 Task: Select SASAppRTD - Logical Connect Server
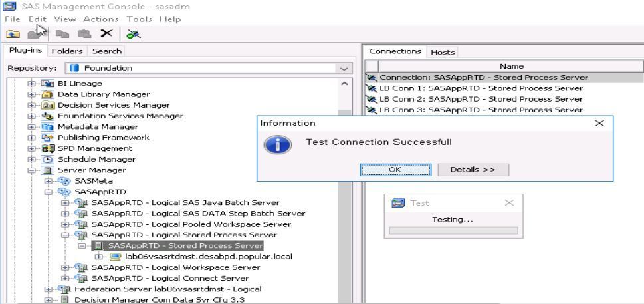(x=170, y=278)
